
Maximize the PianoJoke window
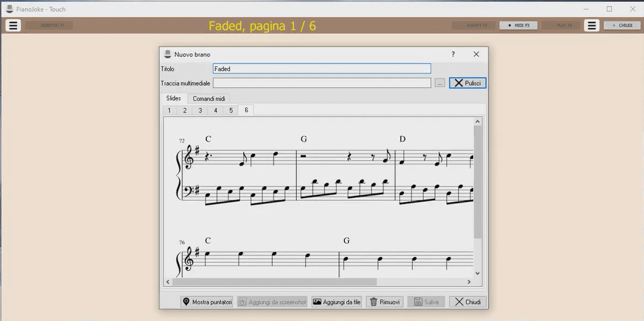click(610, 9)
